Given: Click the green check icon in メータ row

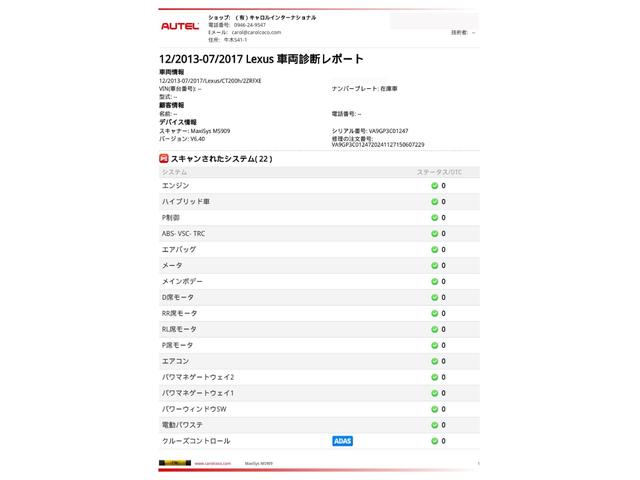Looking at the screenshot, I should (435, 265).
